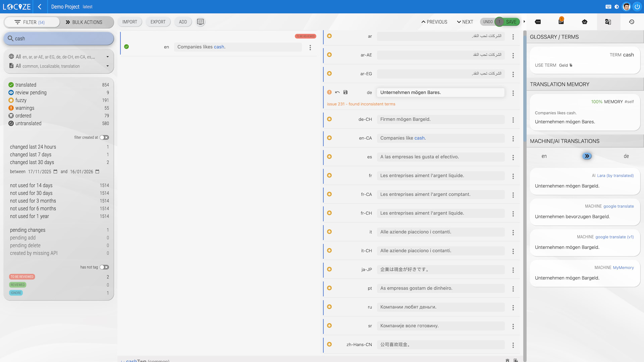Image resolution: width=644 pixels, height=362 pixels.
Task: Open the three-dot menu on the es row
Action: (513, 157)
